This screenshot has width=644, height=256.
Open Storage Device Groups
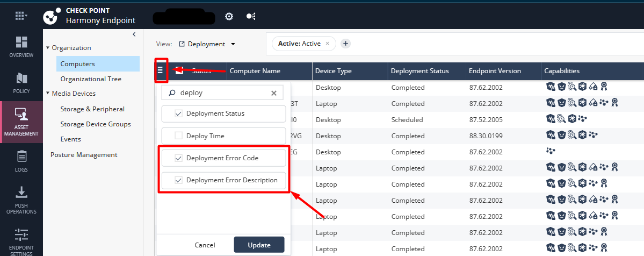tap(96, 124)
